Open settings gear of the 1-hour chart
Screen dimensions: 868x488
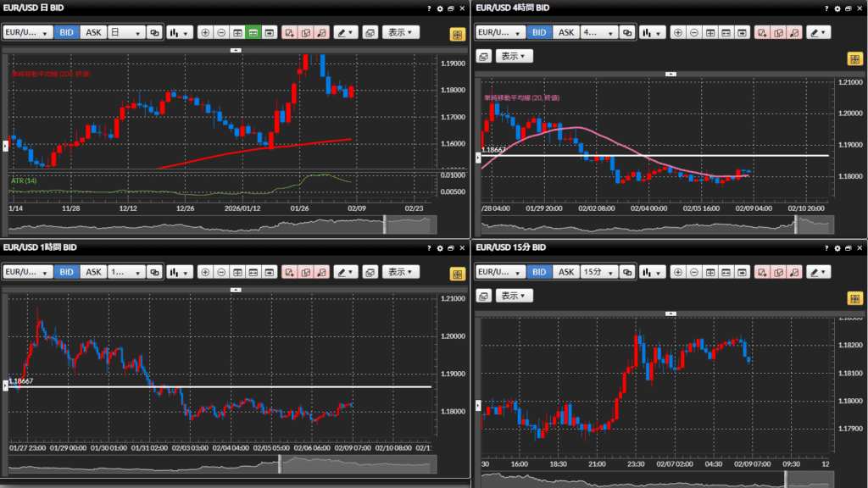438,248
